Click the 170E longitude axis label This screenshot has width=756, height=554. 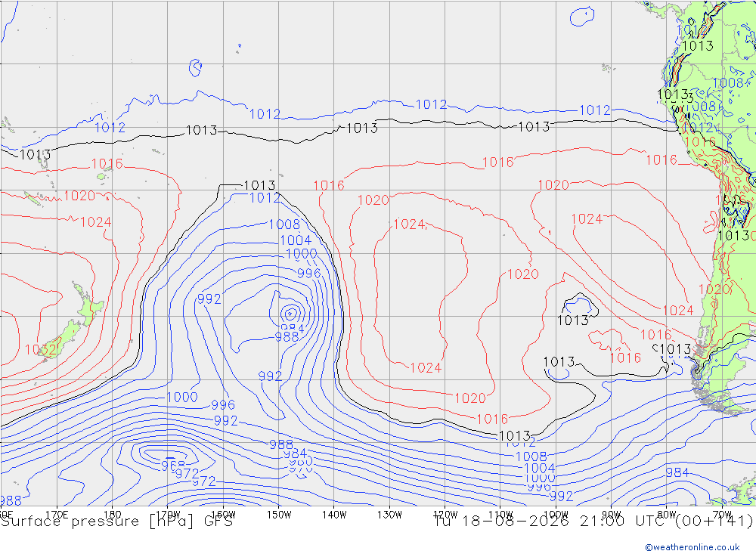(x=57, y=515)
